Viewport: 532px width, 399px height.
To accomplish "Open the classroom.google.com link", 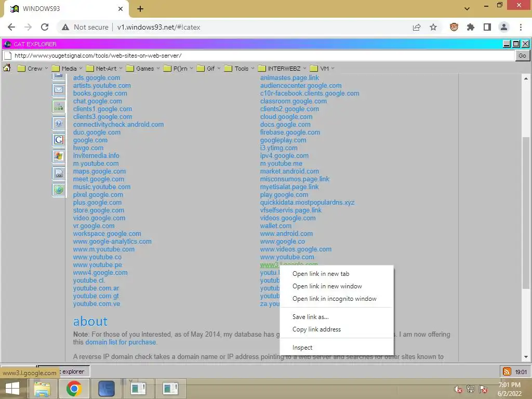I will [x=294, y=101].
